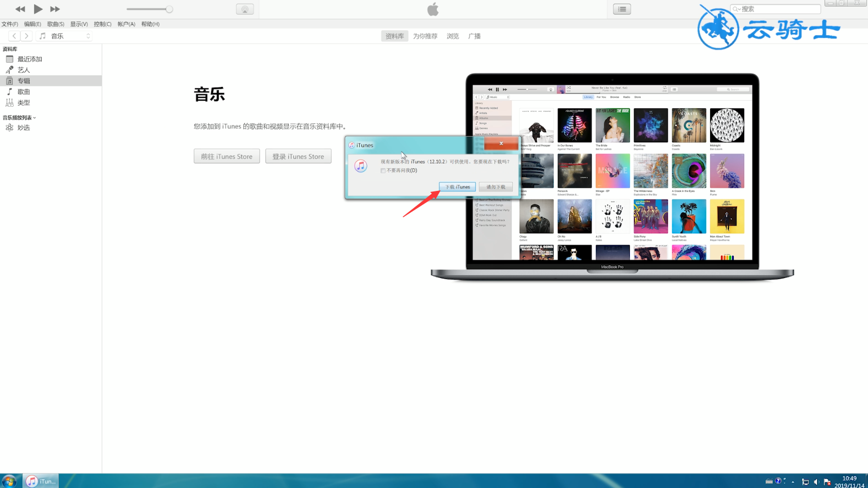
Task: Click the help question mark tray icon
Action: (778, 481)
